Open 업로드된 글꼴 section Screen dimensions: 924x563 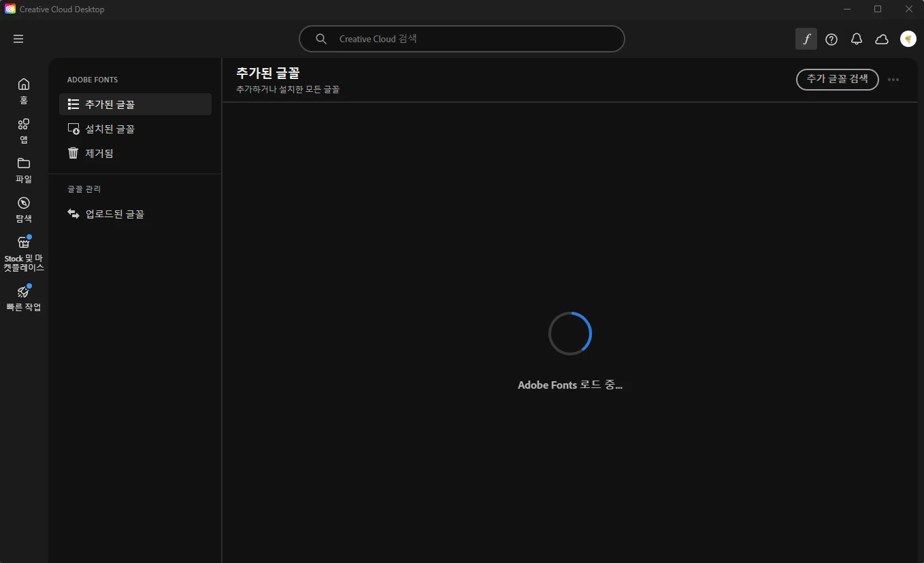(135, 214)
